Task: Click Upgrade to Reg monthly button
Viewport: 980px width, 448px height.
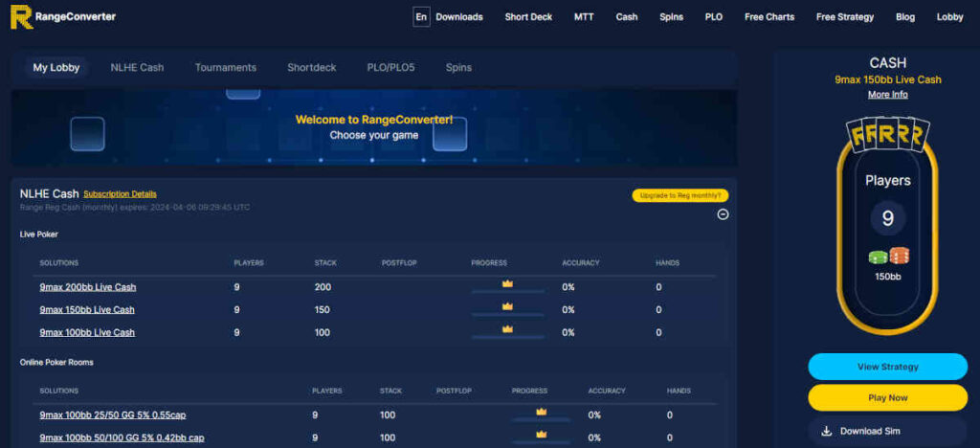Action: pos(680,195)
